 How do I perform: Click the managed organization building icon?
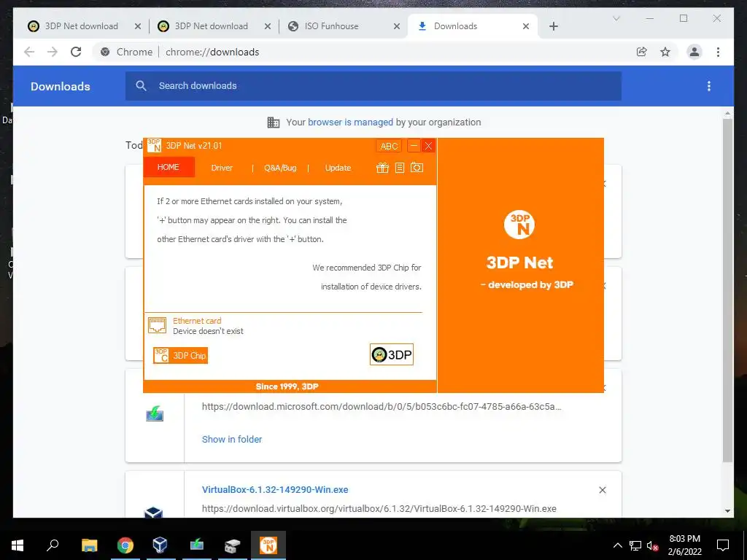click(274, 122)
